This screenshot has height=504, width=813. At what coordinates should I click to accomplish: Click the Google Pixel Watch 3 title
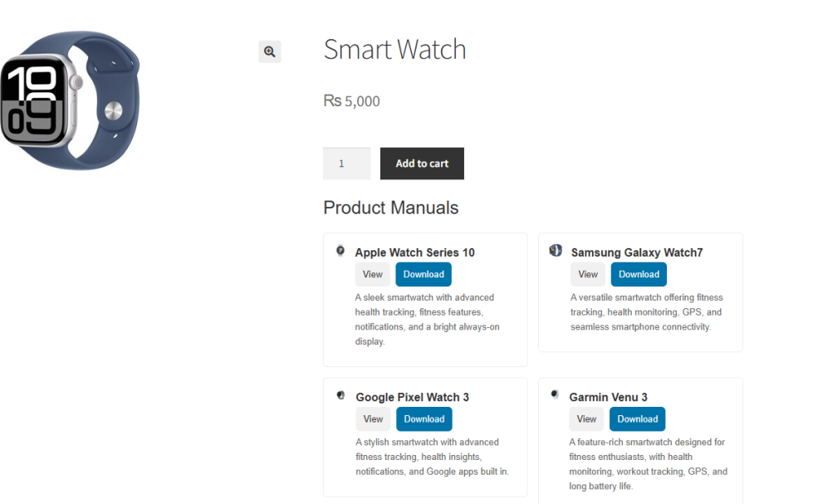pos(412,397)
